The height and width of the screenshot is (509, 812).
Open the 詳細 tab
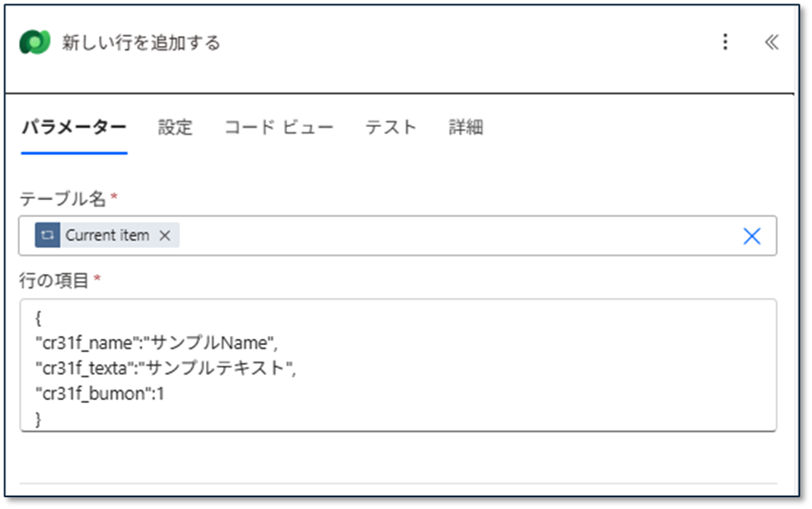(x=466, y=127)
